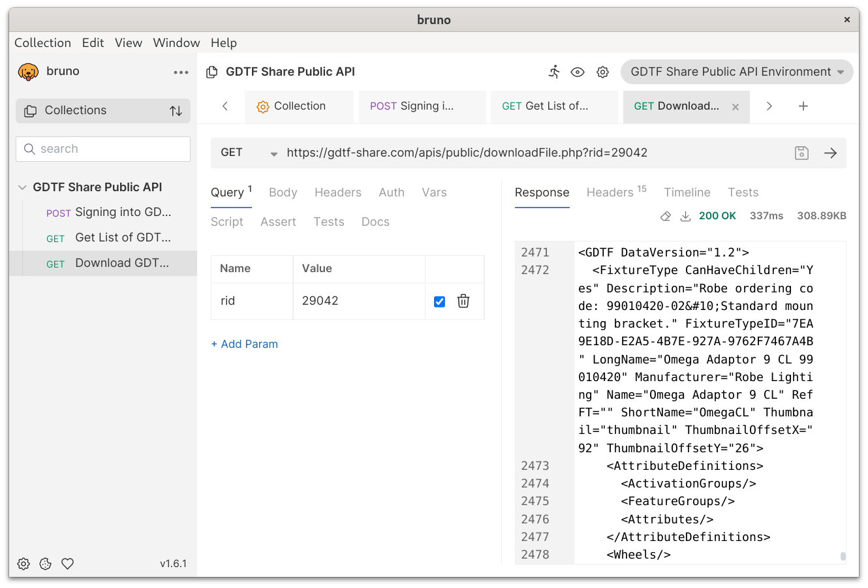The height and width of the screenshot is (588, 868).
Task: Open the View menu
Action: click(129, 43)
